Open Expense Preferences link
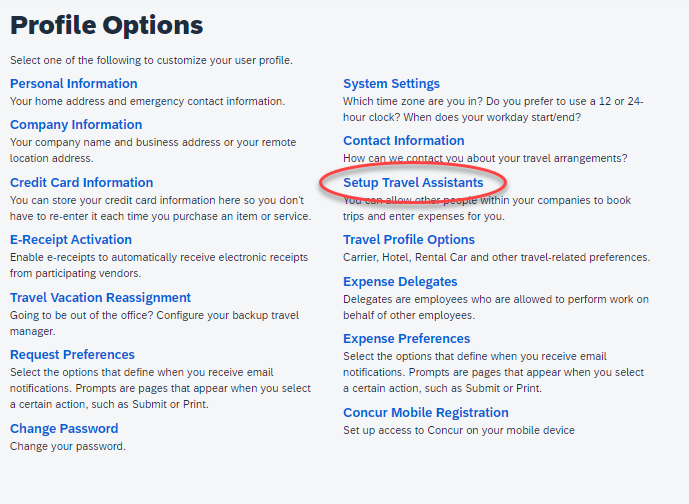The width and height of the screenshot is (689, 504). tap(406, 339)
